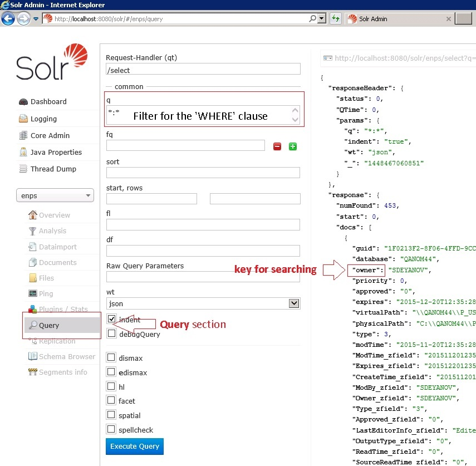
Task: Click the Files folder icon
Action: (x=33, y=278)
